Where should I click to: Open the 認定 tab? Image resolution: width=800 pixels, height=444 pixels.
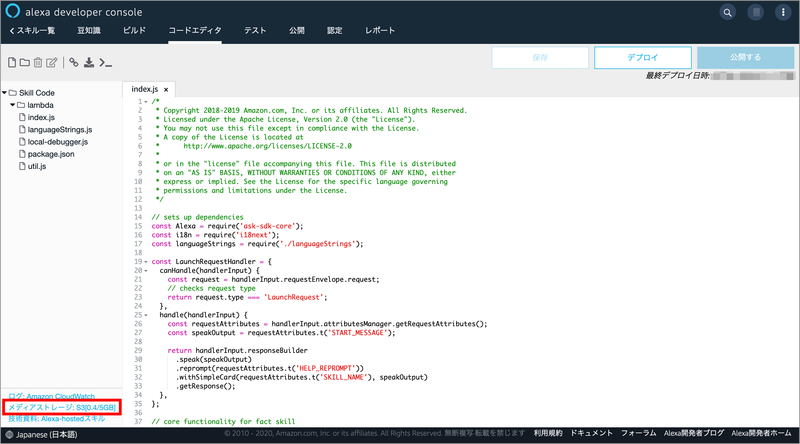point(335,31)
